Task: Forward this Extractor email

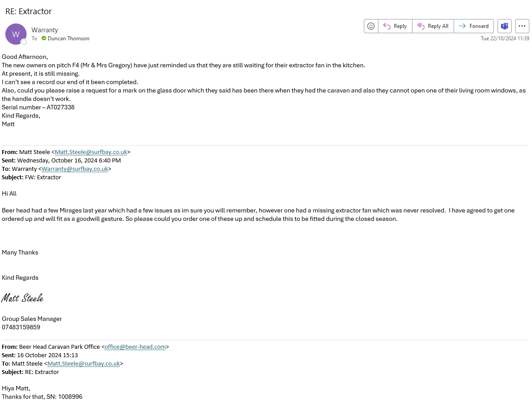Action: pos(474,26)
